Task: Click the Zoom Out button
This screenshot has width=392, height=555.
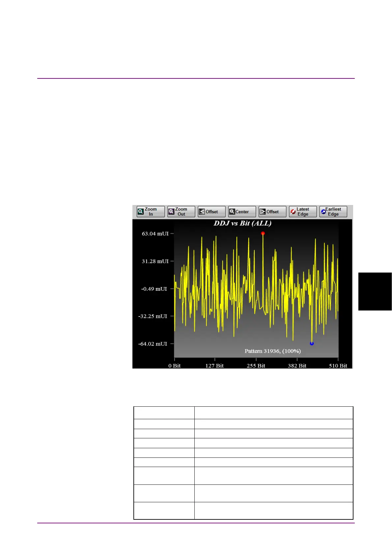Action: [x=181, y=212]
